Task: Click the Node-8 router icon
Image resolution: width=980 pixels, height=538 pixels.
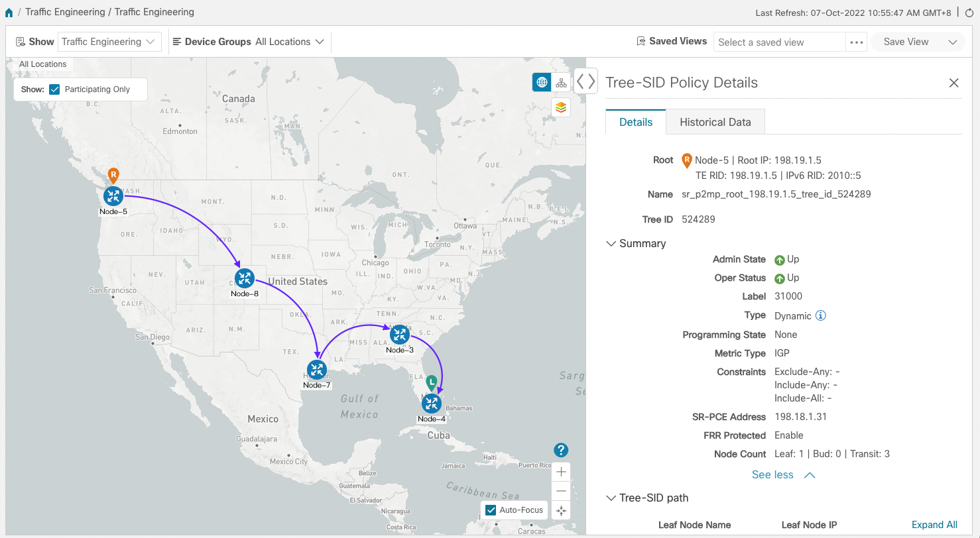Action: pyautogui.click(x=245, y=278)
